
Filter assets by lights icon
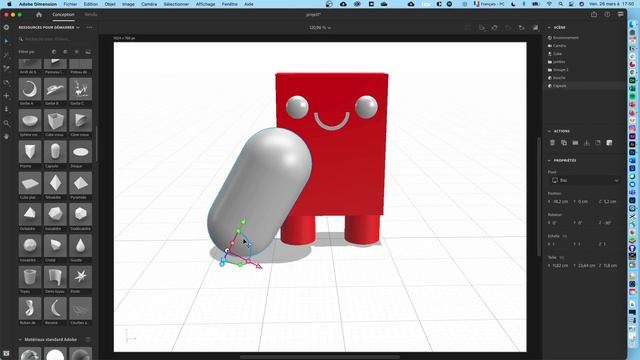pyautogui.click(x=76, y=52)
